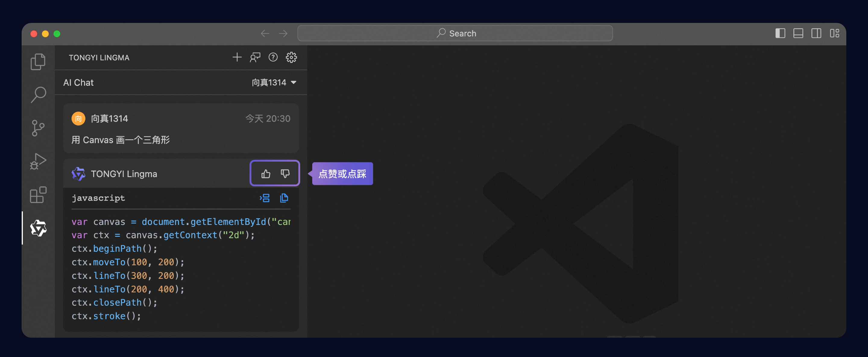Open the Search view in activity bar
The height and width of the screenshot is (357, 868).
pos(38,95)
